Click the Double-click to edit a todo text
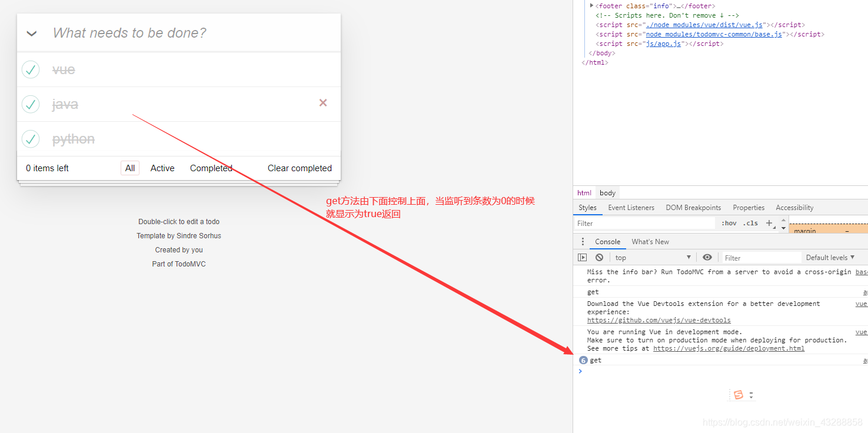Viewport: 868px width, 433px height. click(179, 222)
